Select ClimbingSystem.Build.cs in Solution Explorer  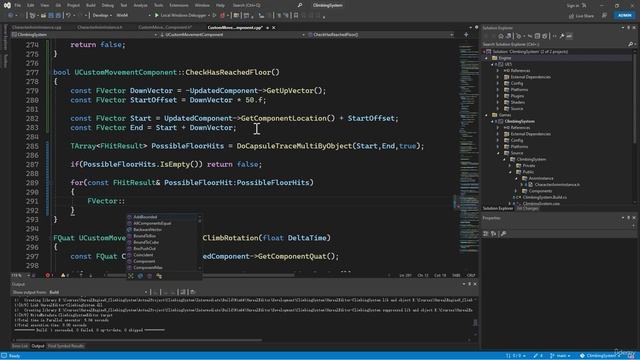(x=544, y=198)
